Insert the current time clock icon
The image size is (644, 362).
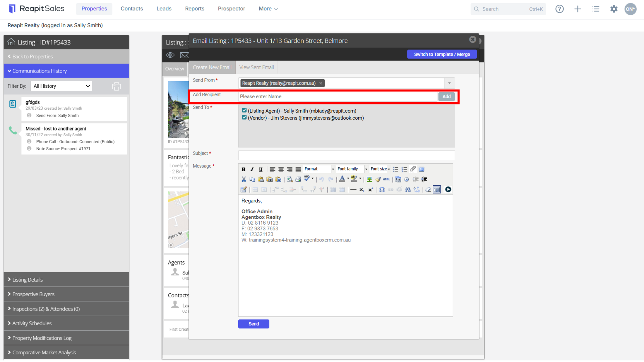click(407, 179)
